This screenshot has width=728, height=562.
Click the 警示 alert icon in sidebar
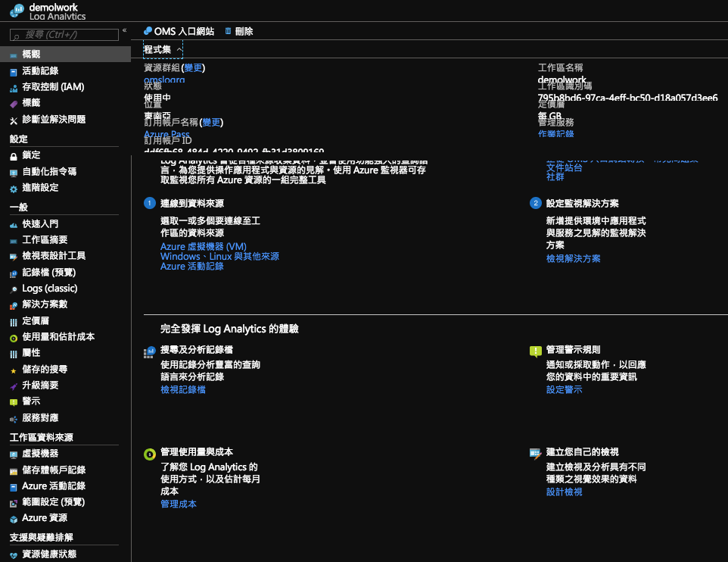14,402
